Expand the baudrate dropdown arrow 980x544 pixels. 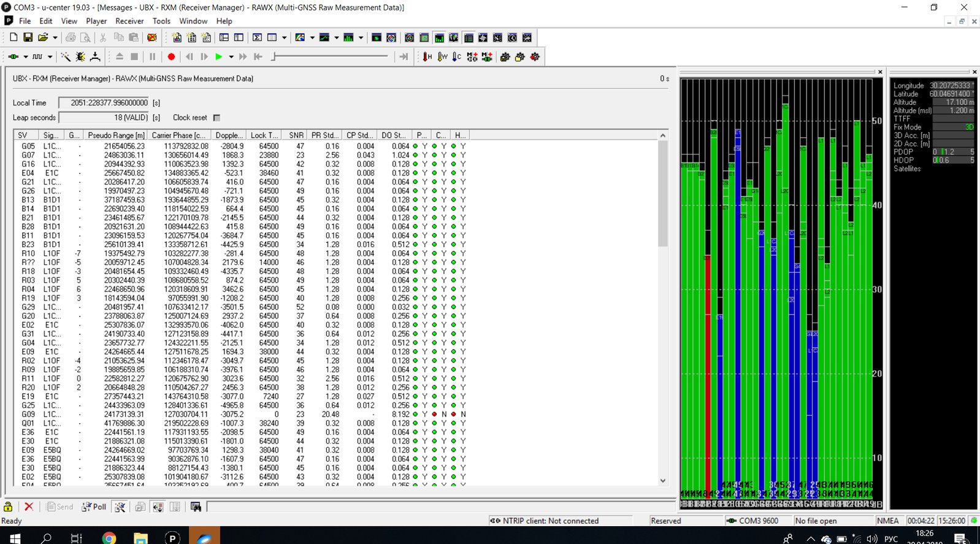click(50, 56)
